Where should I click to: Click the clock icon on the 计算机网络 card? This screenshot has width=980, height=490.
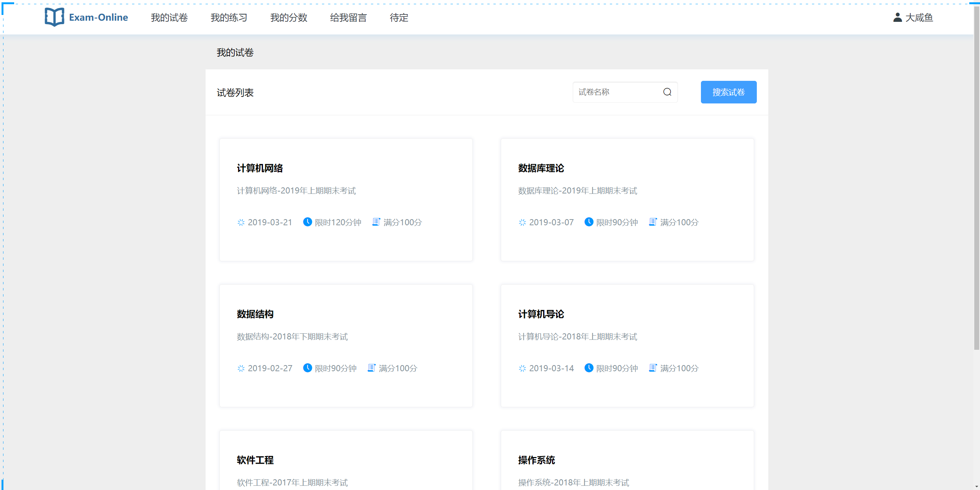[x=307, y=222]
